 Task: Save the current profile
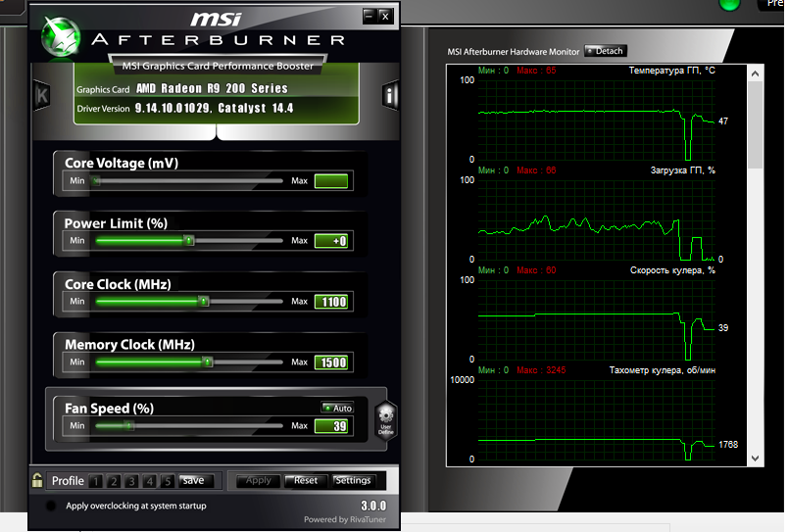[x=196, y=481]
